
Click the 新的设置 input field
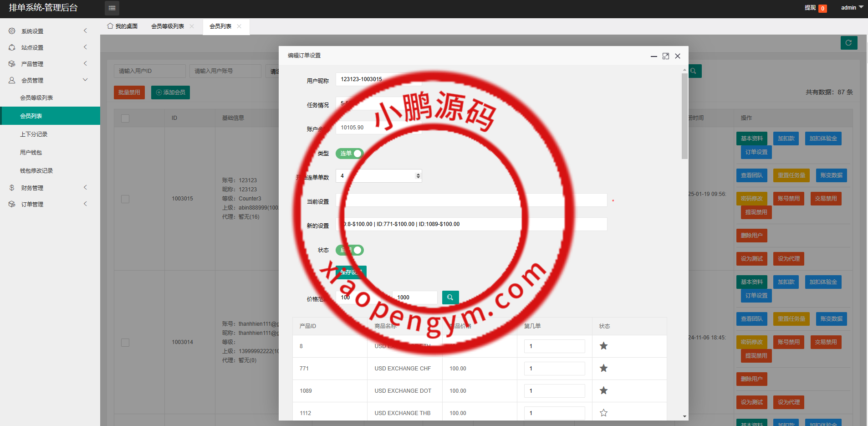pyautogui.click(x=471, y=224)
